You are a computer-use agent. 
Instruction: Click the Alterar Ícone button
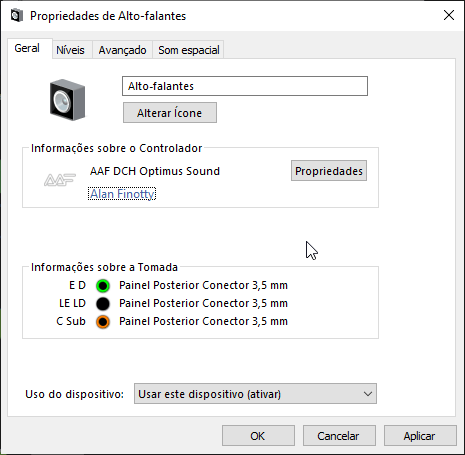click(170, 113)
